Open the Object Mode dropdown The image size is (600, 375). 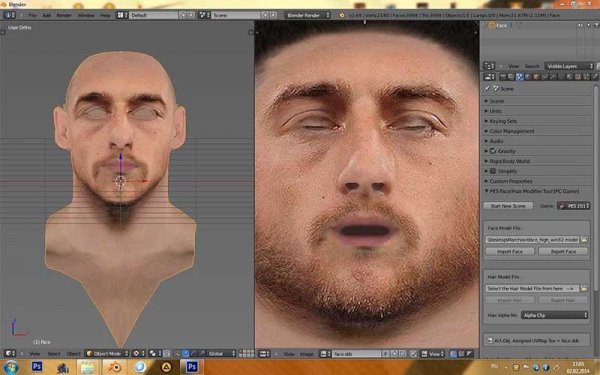(107, 354)
